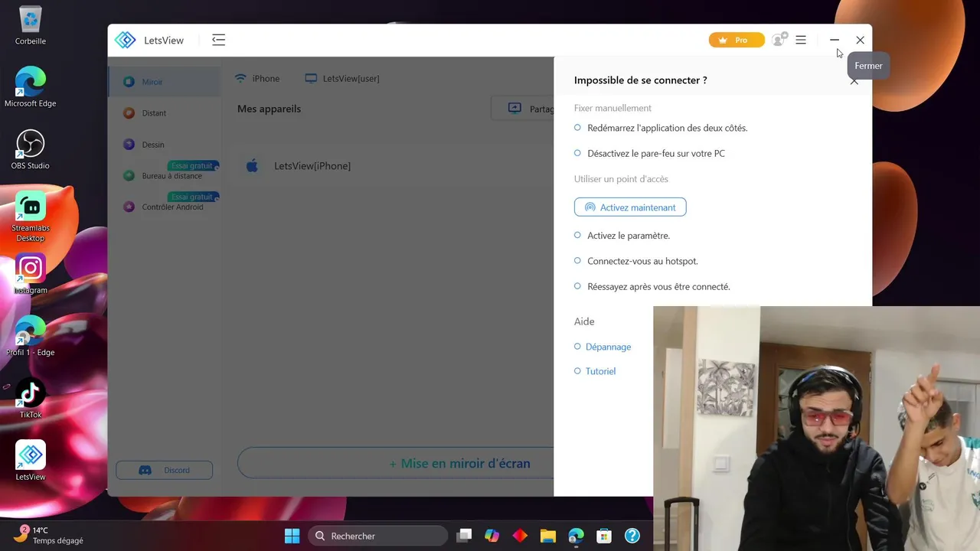The width and height of the screenshot is (980, 551).
Task: Select the Miroir sidebar item
Action: (164, 82)
